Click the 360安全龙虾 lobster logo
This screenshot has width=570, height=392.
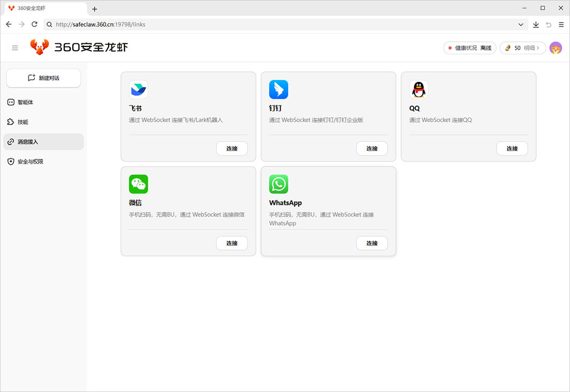point(40,47)
